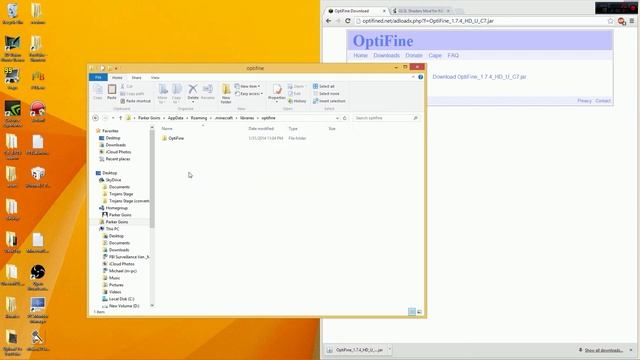Switch to large icons view at bottom

[419, 312]
